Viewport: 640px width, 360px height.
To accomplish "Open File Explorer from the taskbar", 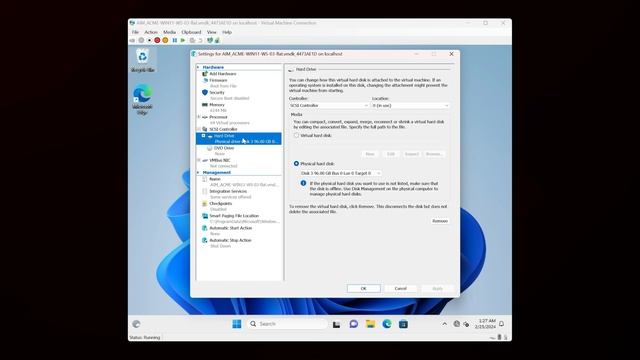I will pyautogui.click(x=370, y=324).
